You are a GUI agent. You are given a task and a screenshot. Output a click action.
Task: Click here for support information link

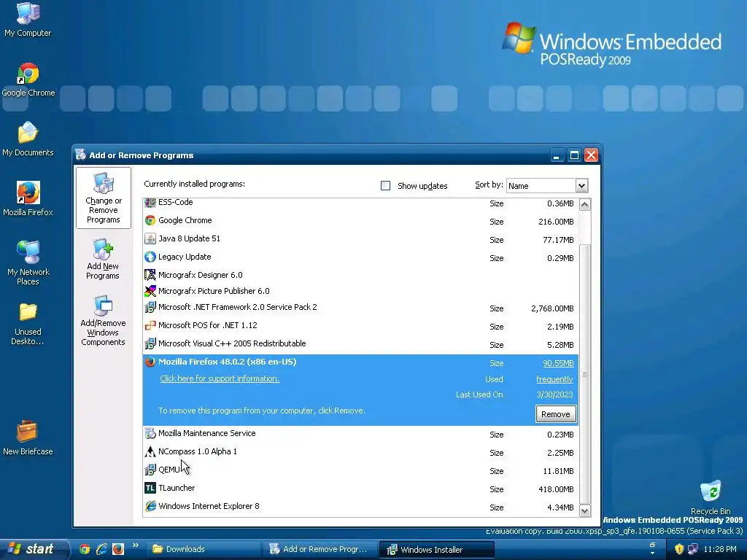pyautogui.click(x=220, y=378)
